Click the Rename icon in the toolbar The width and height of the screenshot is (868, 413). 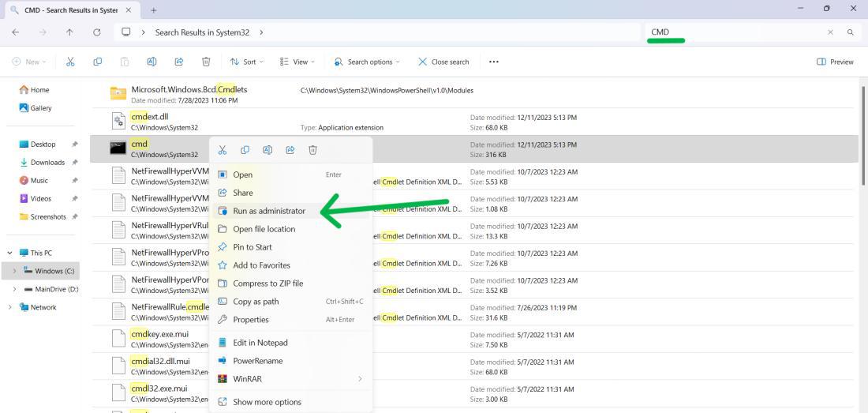[152, 62]
